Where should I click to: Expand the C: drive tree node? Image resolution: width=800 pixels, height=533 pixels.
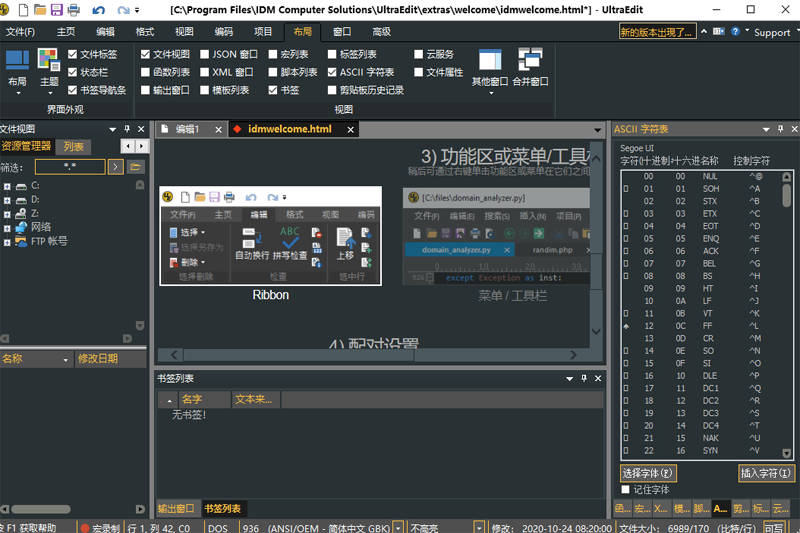(7, 185)
